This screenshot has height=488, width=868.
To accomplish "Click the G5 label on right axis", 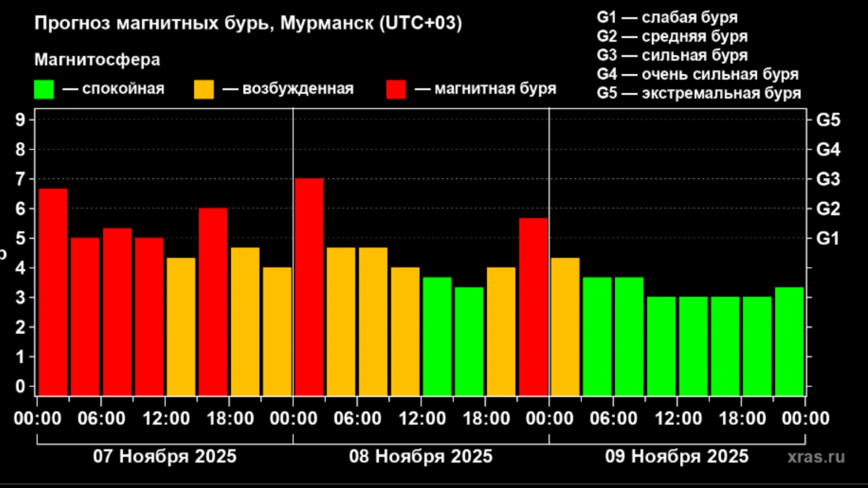I will pos(828,120).
